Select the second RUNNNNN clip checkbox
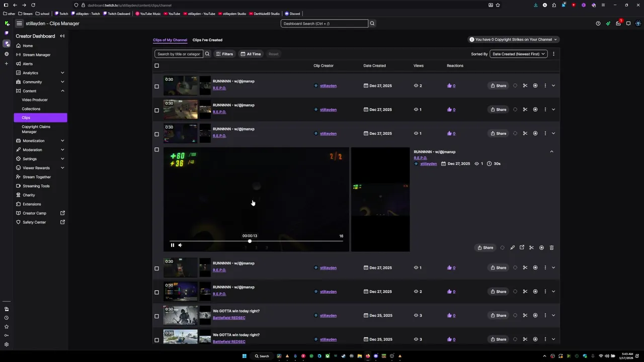This screenshot has width=644, height=362. [156, 110]
